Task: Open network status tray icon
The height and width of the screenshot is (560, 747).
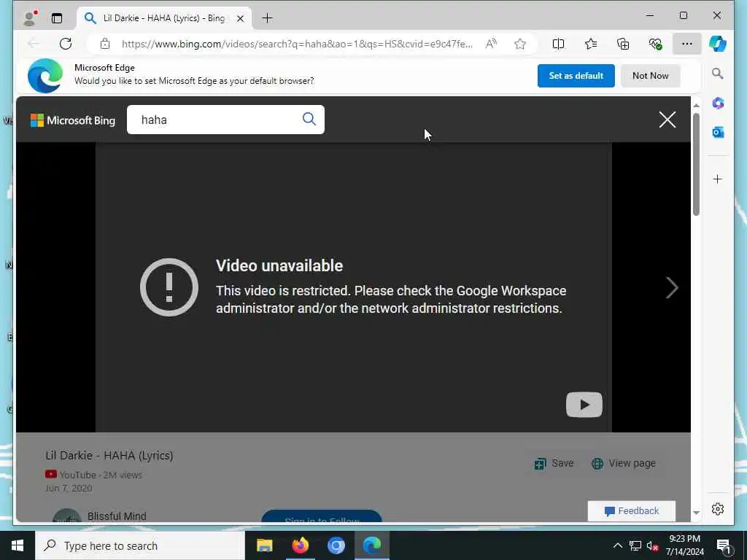Action: coord(635,545)
